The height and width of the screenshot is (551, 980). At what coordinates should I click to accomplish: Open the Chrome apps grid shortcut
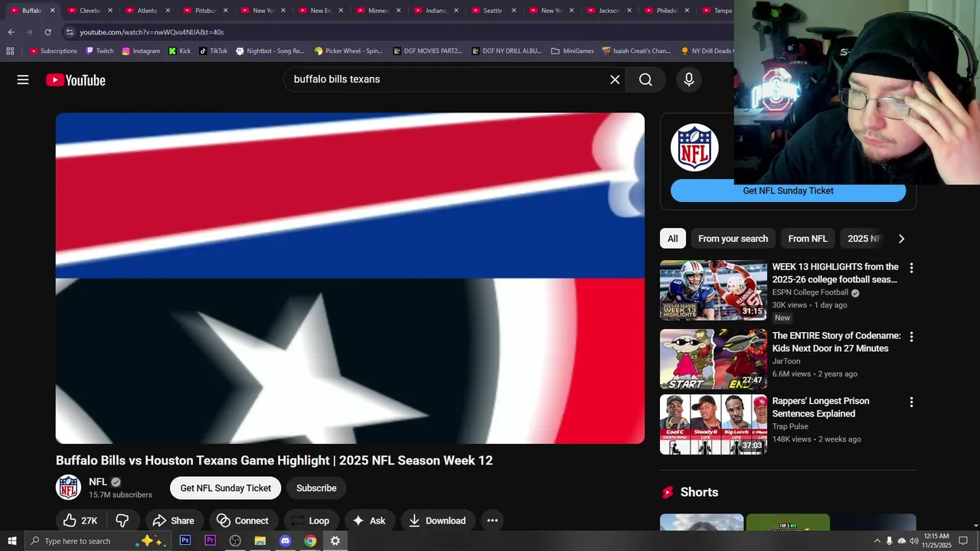tap(10, 51)
